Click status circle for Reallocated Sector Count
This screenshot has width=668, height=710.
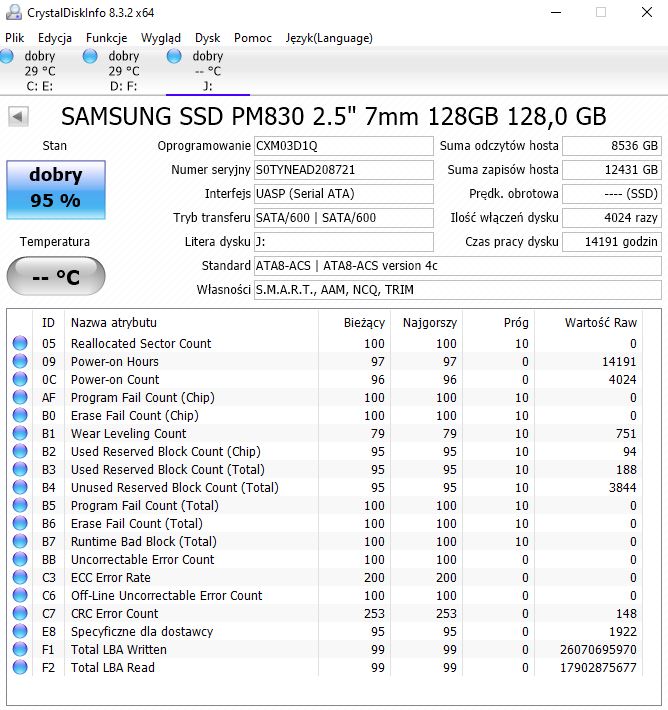(x=20, y=343)
